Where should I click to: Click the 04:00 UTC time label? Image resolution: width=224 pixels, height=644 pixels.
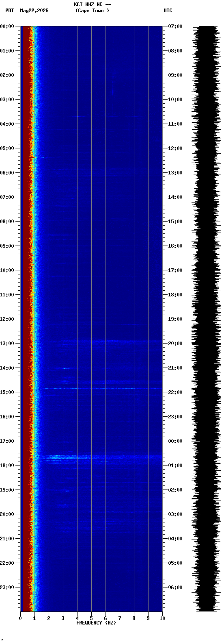(x=175, y=539)
